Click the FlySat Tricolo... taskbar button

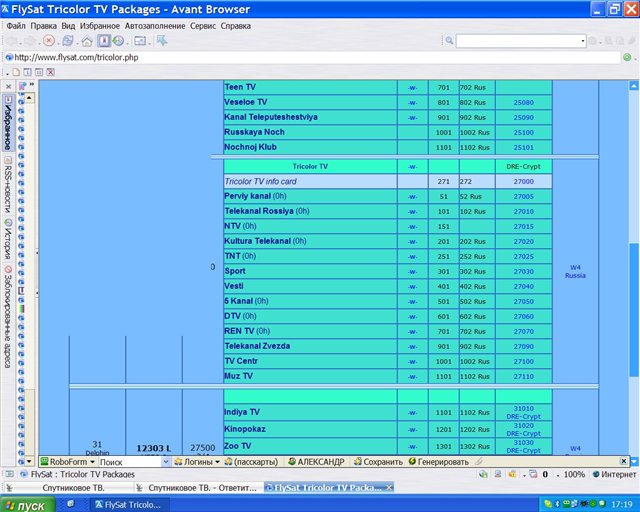pos(128,505)
